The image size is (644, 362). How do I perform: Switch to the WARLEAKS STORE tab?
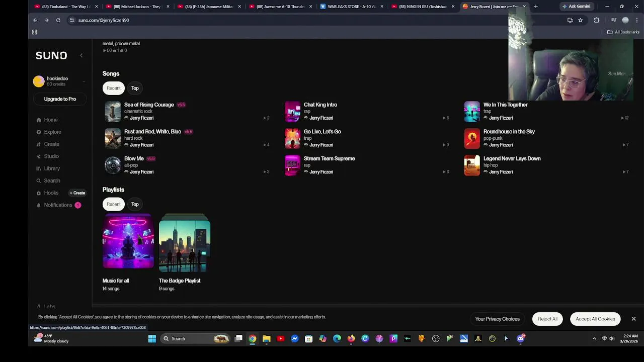[351, 7]
